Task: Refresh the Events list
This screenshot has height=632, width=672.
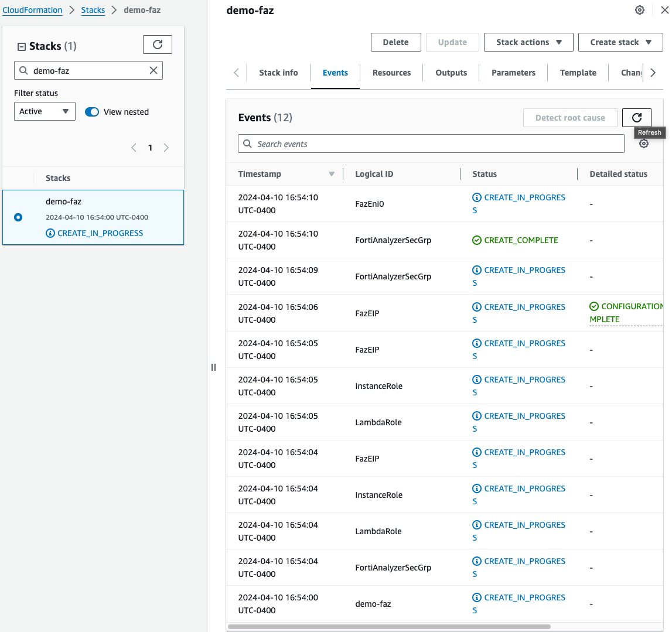Action: coord(636,118)
